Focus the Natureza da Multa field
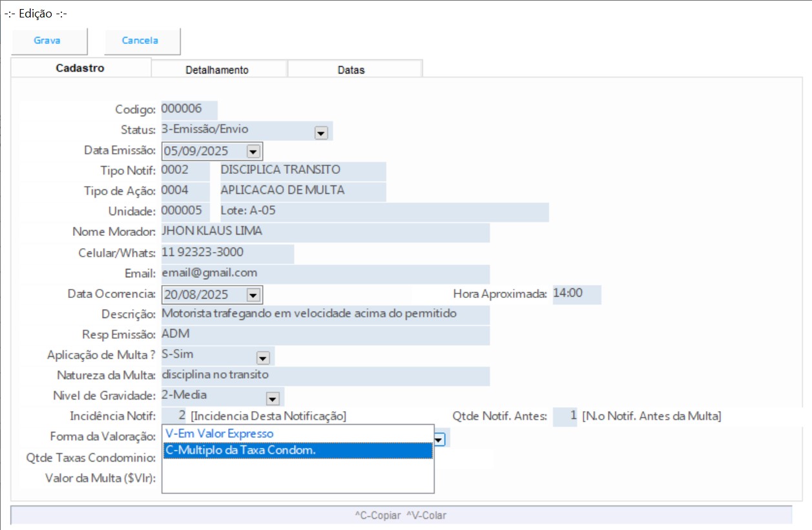812x530 pixels. (324, 375)
